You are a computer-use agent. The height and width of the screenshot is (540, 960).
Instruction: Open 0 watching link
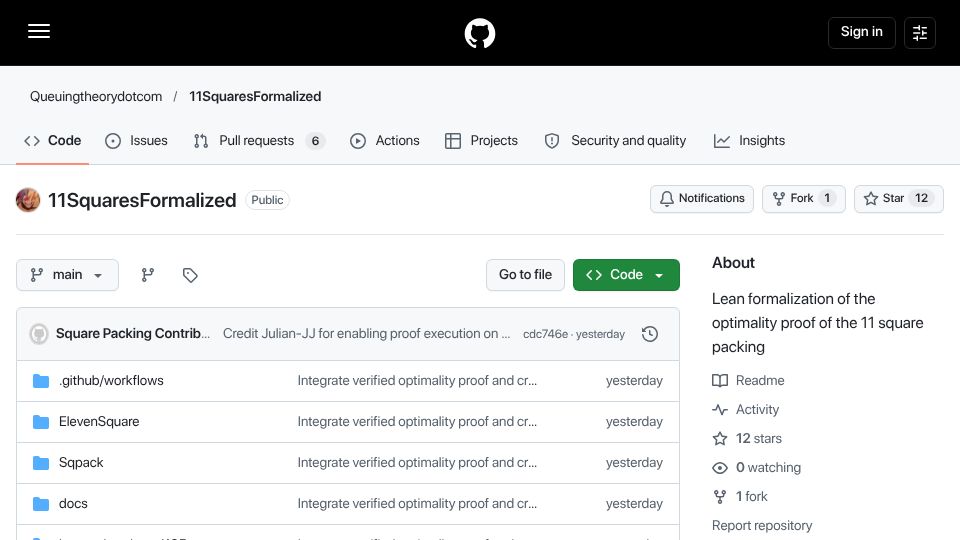756,468
